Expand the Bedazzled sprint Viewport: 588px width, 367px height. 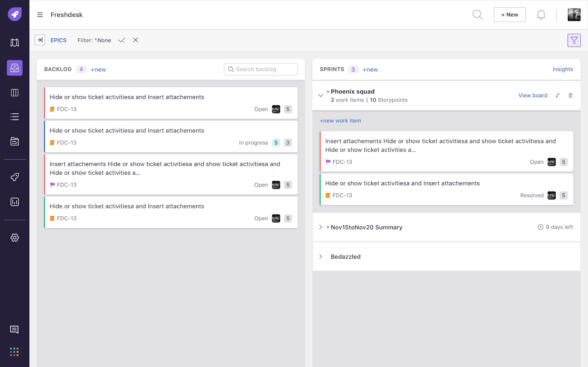[x=321, y=257]
